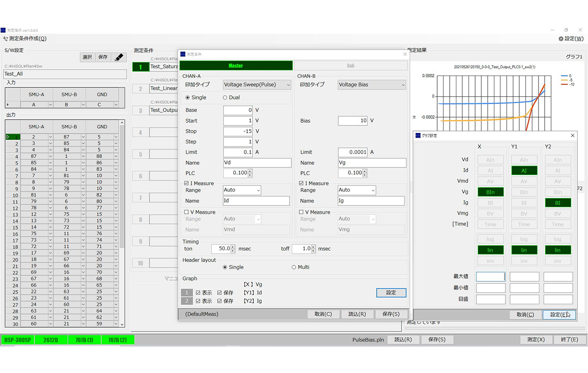
Task: Open the 測定条件作成(Q) menu
Action: point(25,39)
